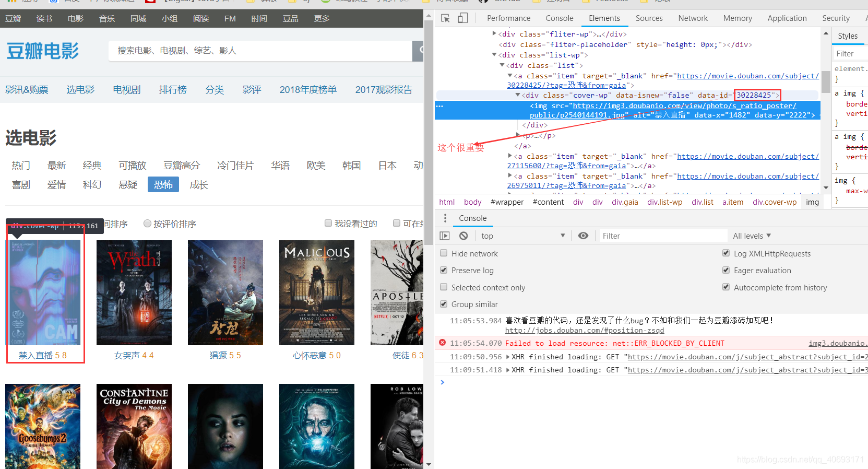
Task: Select the 恐怖 tag
Action: [x=163, y=184]
